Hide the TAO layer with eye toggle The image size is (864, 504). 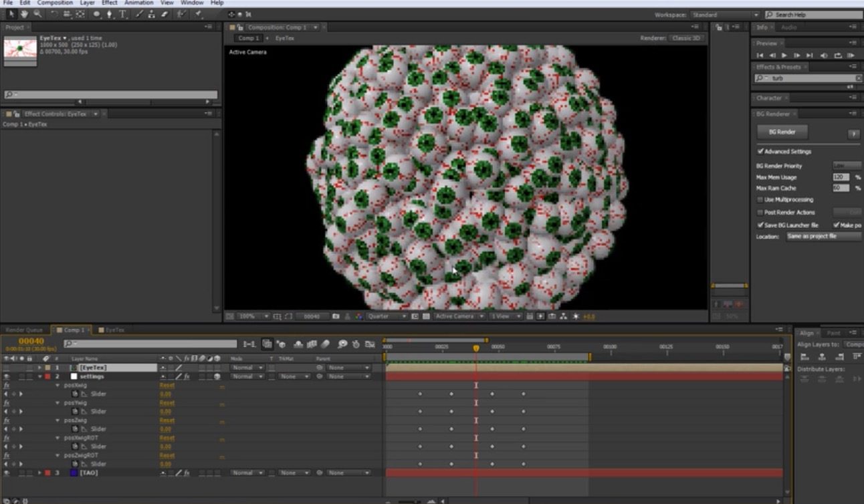pos(6,473)
